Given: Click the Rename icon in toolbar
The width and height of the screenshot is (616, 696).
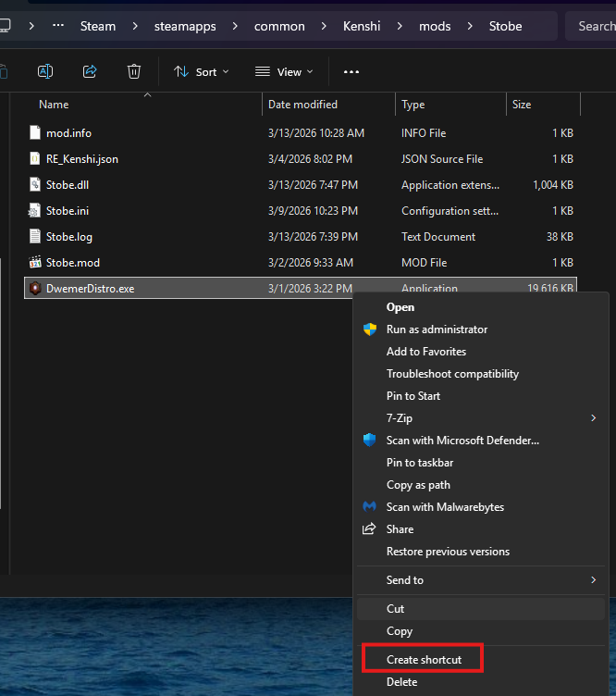Looking at the screenshot, I should point(45,71).
